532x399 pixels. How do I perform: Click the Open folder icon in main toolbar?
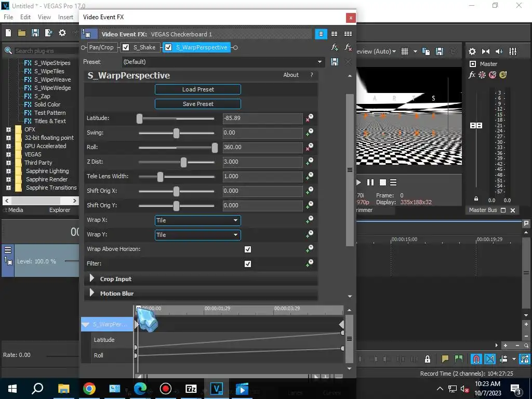[x=22, y=33]
